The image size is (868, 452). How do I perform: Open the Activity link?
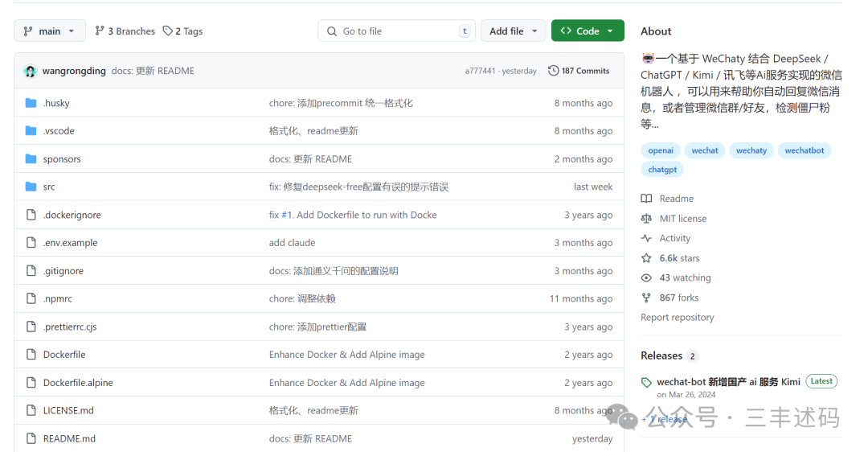(675, 238)
